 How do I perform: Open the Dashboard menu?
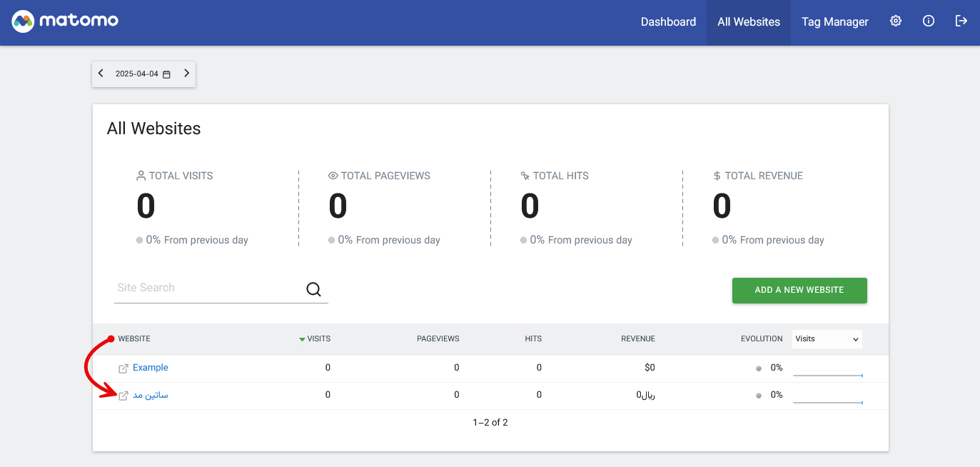[668, 22]
